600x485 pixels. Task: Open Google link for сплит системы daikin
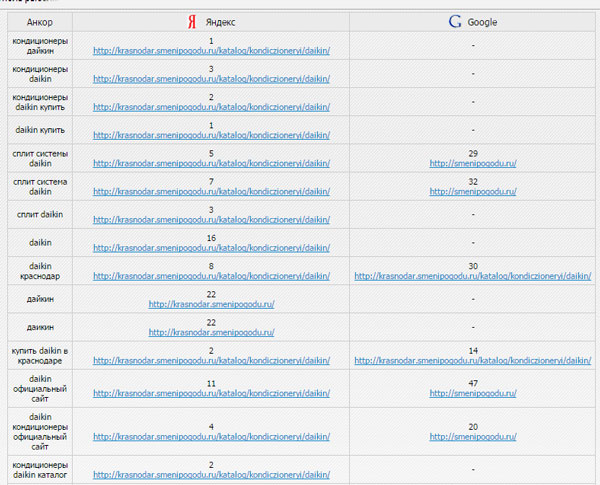[x=472, y=162]
